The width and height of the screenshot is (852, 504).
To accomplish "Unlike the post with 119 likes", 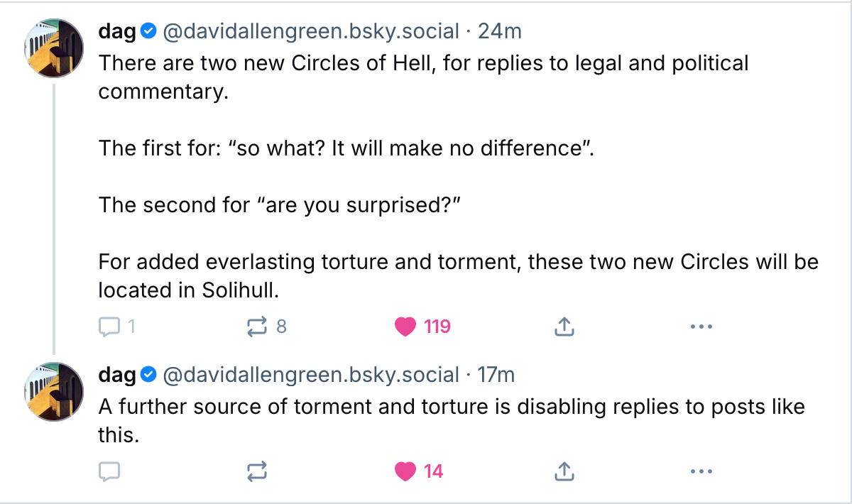I will pyautogui.click(x=405, y=327).
